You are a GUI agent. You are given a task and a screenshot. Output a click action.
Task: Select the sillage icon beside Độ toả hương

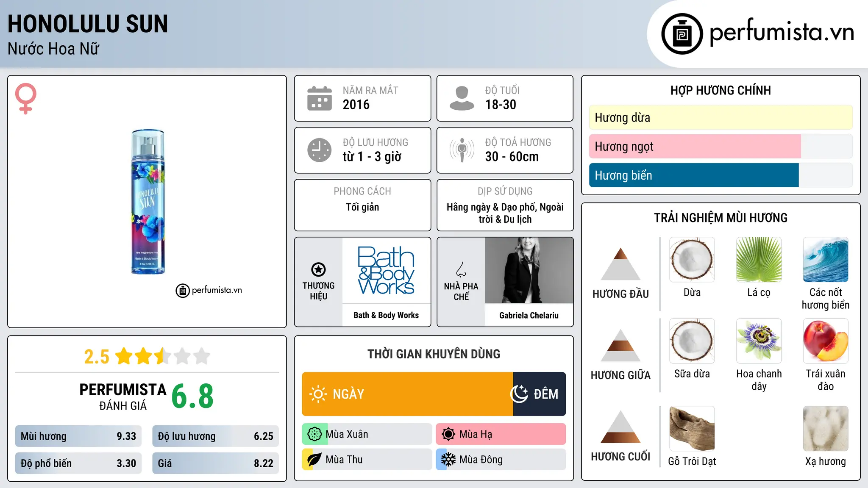(462, 150)
